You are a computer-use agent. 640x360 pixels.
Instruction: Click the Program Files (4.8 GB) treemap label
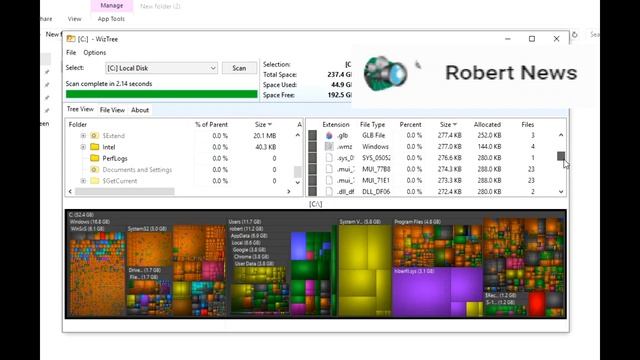click(x=418, y=222)
